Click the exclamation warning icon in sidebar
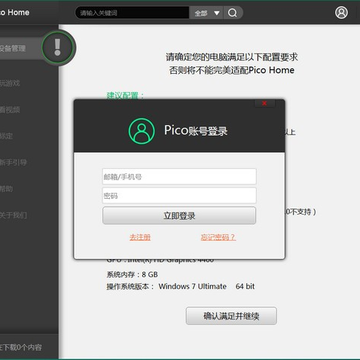Viewport: 360px width, 360px height. (x=58, y=48)
